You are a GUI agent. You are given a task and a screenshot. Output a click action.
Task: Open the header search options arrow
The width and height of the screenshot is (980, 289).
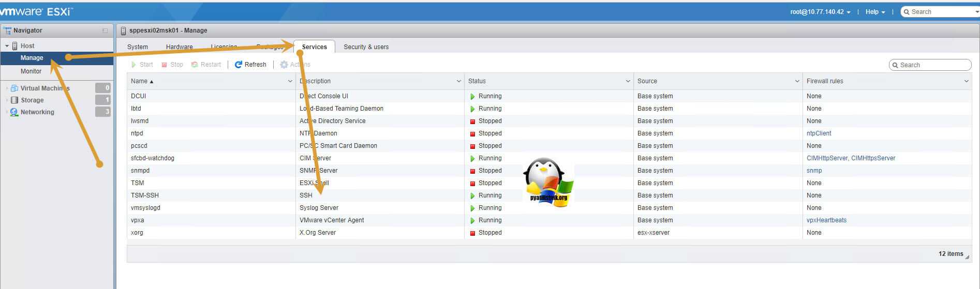click(977, 12)
